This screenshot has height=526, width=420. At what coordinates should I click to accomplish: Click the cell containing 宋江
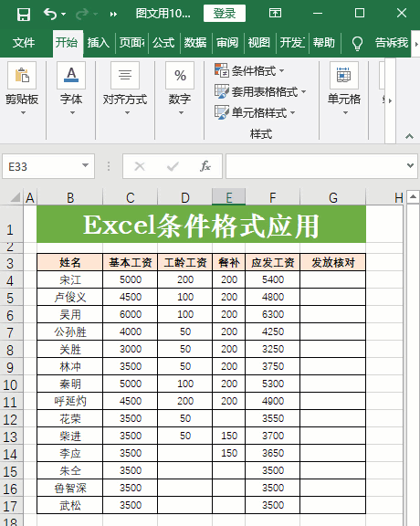click(69, 279)
